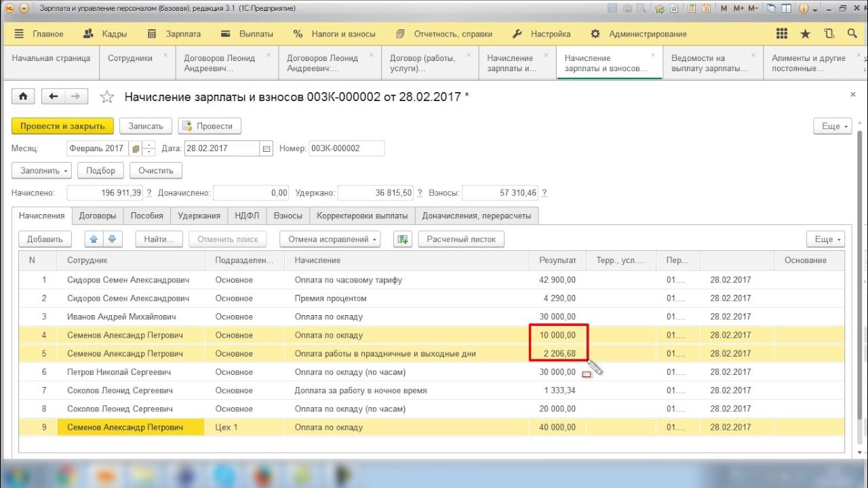Click the print preview icon in the title bar
This screenshot has width=868, height=488.
pos(642,8)
